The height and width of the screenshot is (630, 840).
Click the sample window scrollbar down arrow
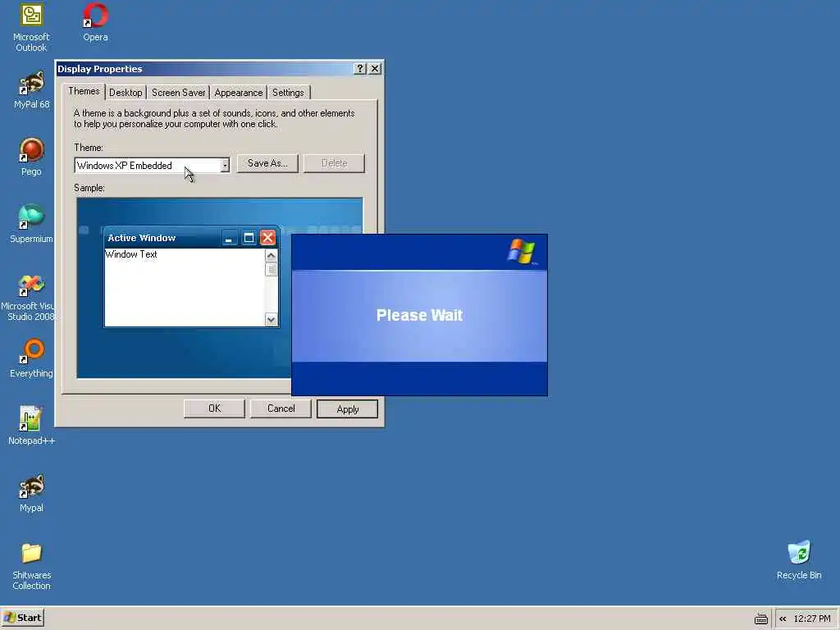click(x=271, y=320)
